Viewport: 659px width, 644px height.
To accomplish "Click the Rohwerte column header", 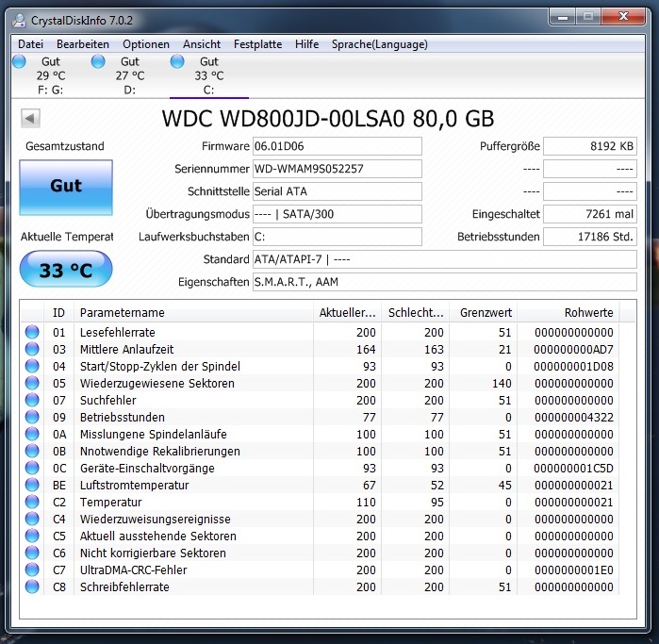I will tap(568, 313).
